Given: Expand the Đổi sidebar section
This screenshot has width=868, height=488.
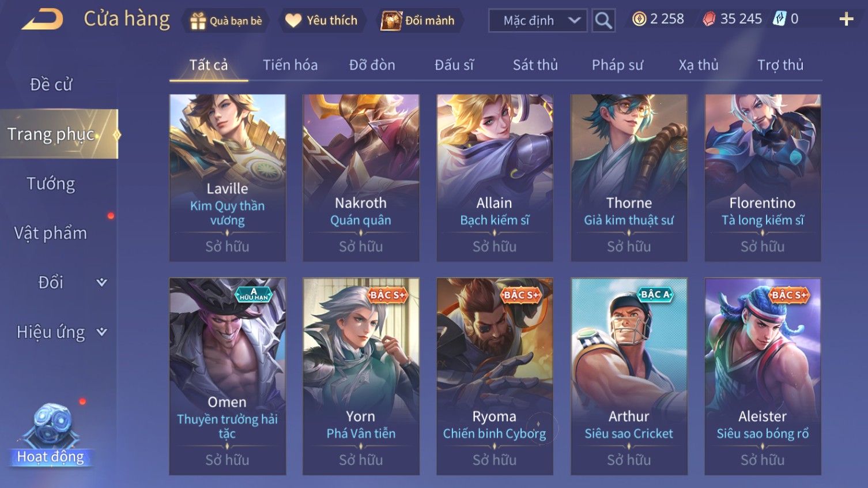Looking at the screenshot, I should 101,282.
